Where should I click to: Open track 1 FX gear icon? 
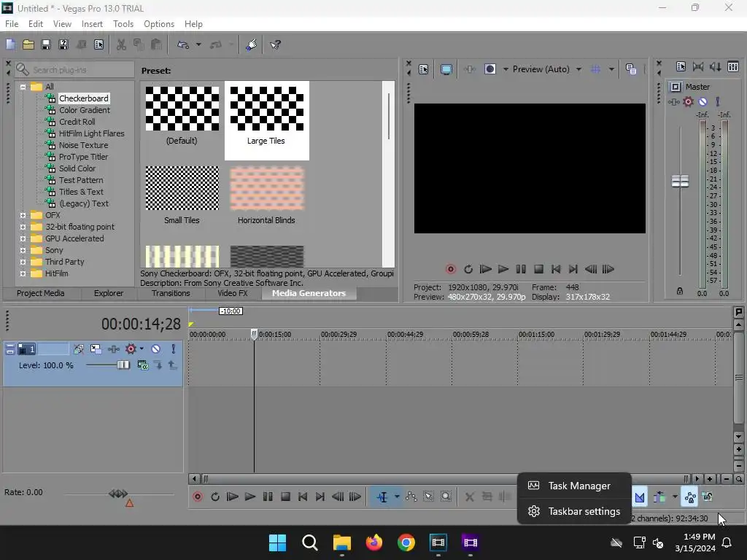131,349
